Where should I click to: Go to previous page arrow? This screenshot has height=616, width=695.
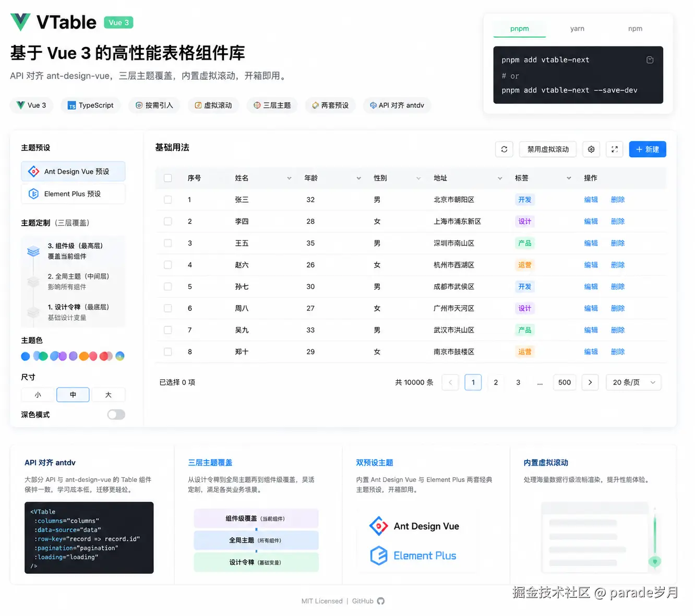tap(450, 382)
